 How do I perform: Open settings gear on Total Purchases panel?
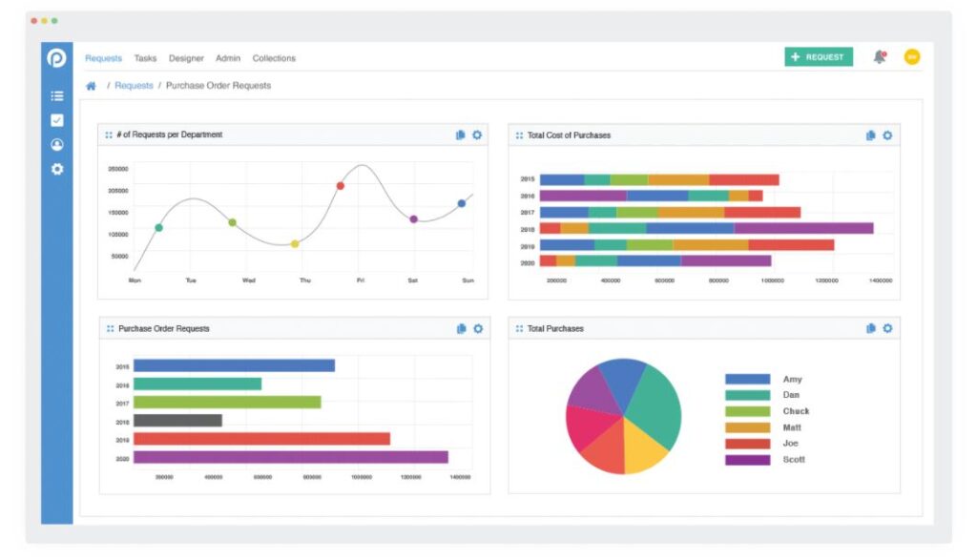click(887, 329)
